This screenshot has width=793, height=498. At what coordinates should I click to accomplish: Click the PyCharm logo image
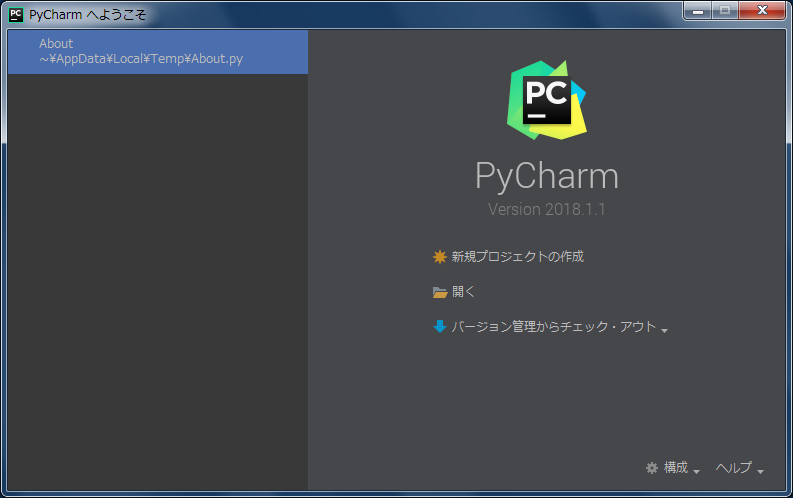tap(547, 100)
